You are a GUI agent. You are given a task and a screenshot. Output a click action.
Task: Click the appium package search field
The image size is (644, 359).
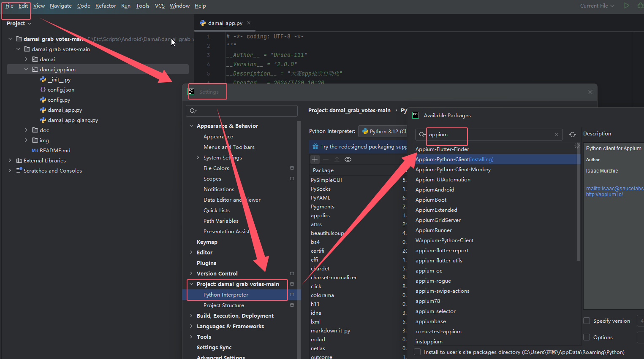pyautogui.click(x=490, y=135)
